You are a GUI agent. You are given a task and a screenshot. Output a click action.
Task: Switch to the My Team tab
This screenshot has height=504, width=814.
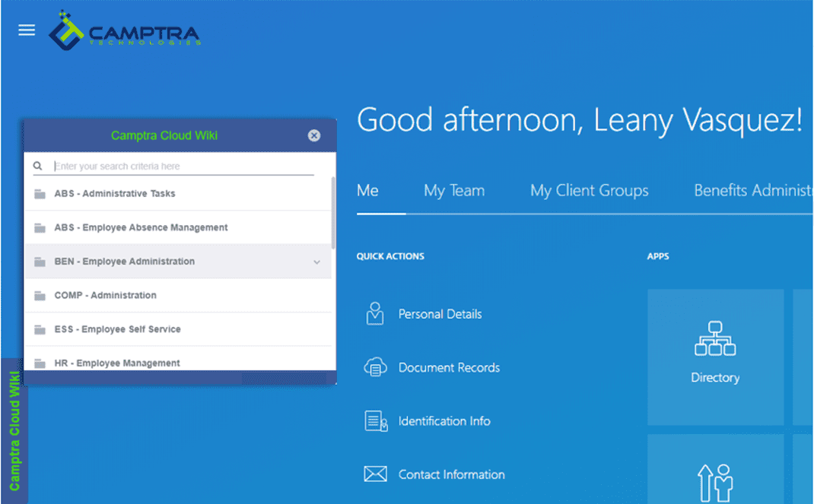[453, 191]
